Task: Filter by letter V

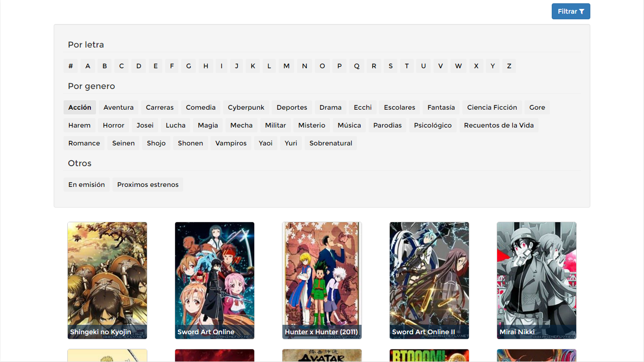Action: (441, 66)
